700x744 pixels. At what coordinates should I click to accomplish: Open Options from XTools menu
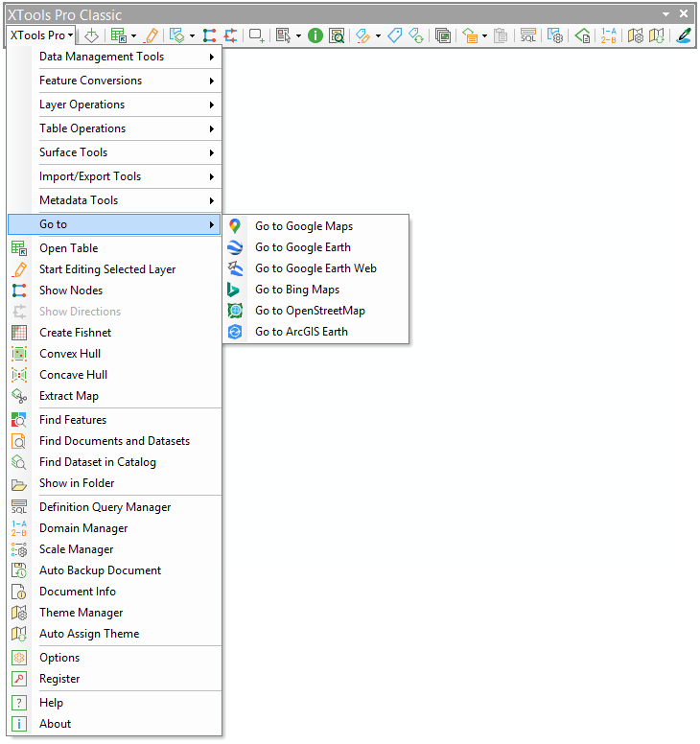coord(114,658)
